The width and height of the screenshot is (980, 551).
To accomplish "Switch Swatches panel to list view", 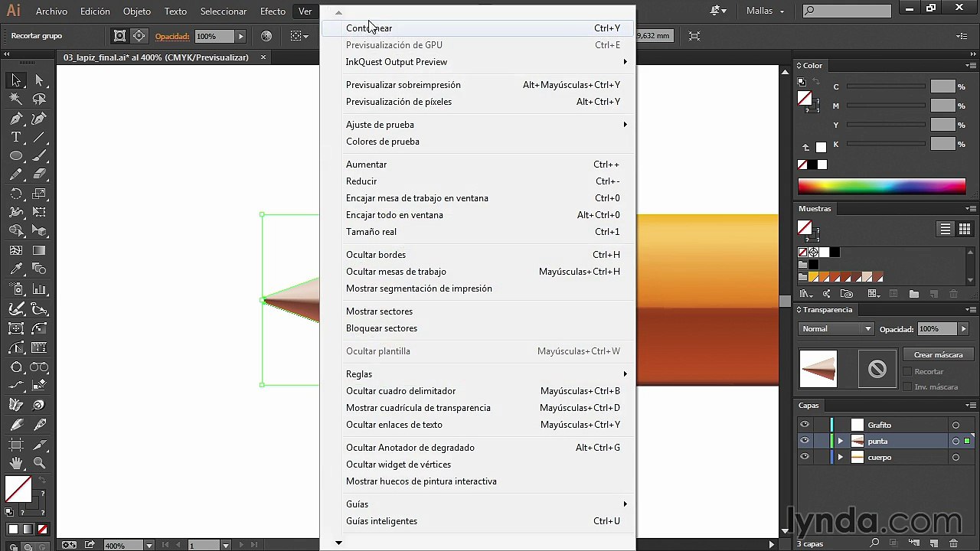I will (x=946, y=229).
